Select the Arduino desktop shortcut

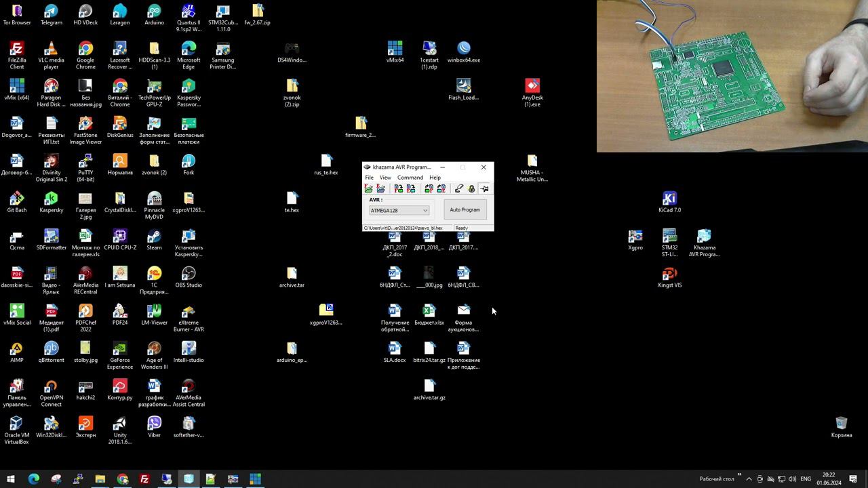tap(154, 15)
